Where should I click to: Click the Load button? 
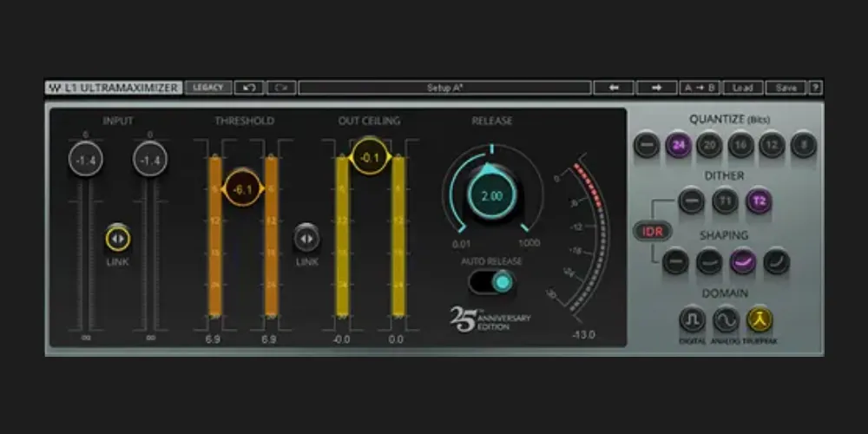coord(743,88)
